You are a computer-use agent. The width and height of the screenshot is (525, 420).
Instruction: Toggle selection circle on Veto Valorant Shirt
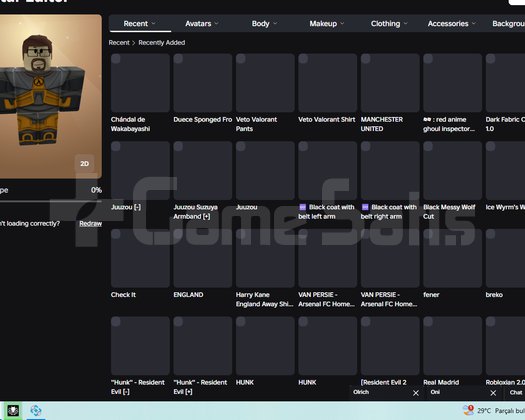303,59
